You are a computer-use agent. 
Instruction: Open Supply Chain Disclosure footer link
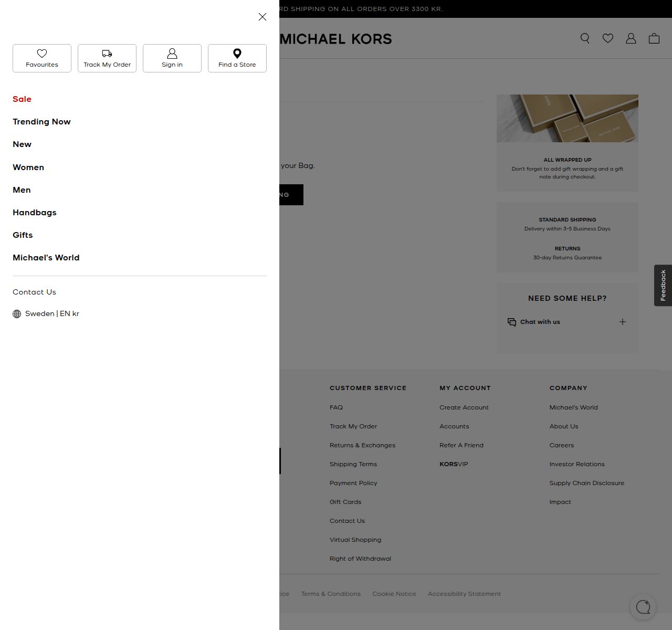[587, 483]
